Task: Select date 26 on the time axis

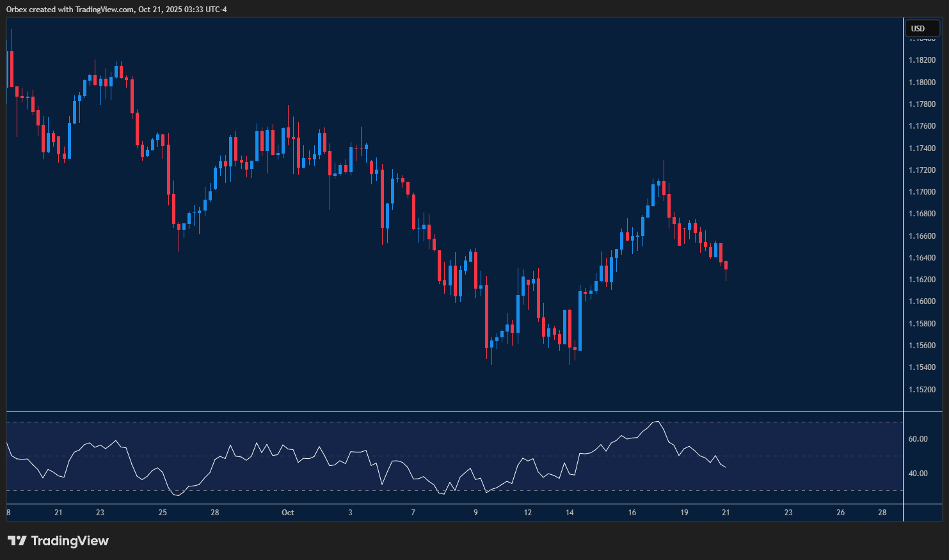Action: 840,513
